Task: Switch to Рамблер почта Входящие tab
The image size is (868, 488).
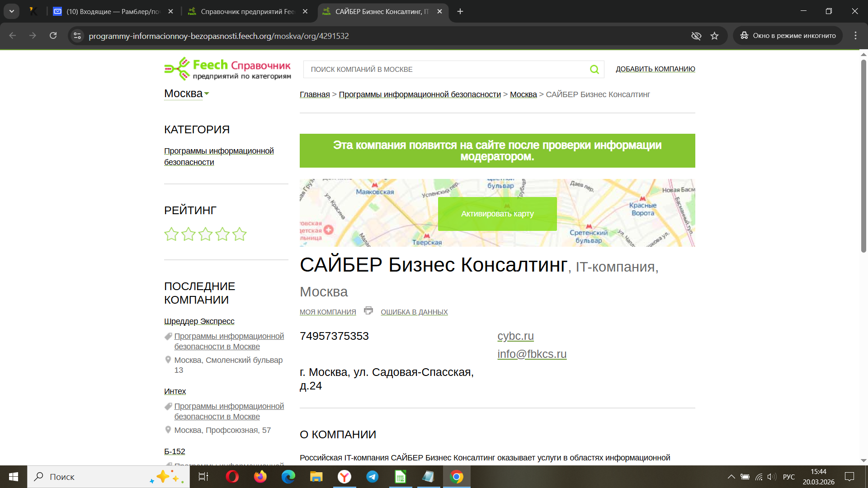Action: point(113,11)
